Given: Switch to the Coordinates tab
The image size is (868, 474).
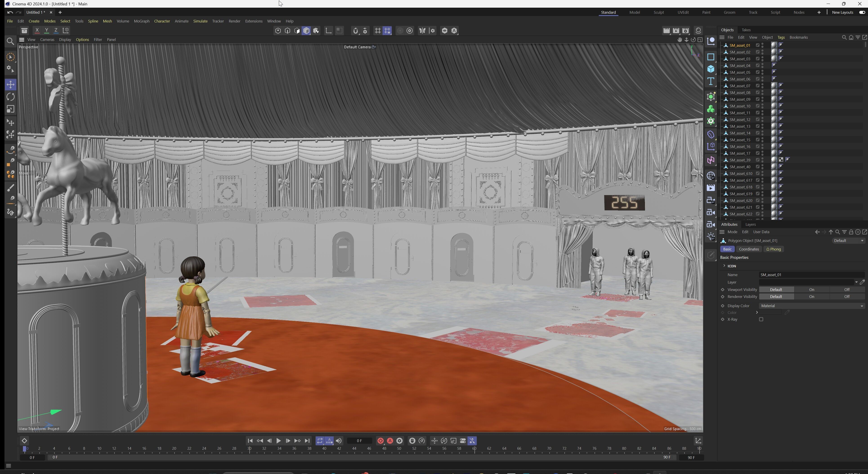Looking at the screenshot, I should (x=749, y=249).
